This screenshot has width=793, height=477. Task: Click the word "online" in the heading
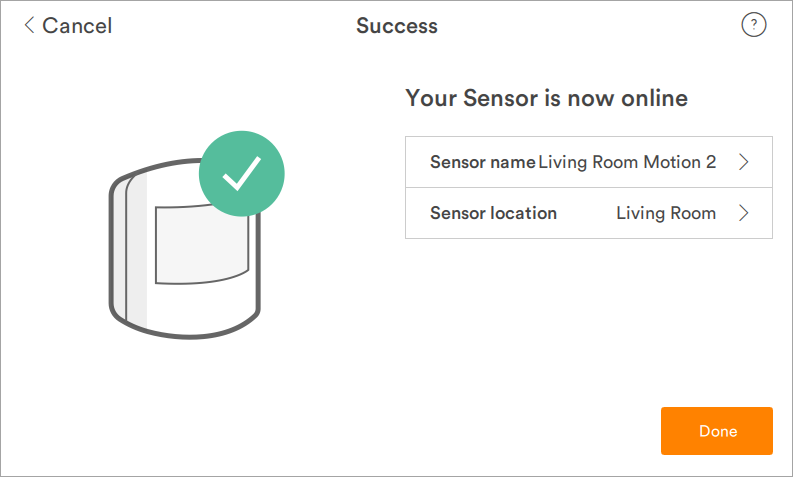point(655,98)
